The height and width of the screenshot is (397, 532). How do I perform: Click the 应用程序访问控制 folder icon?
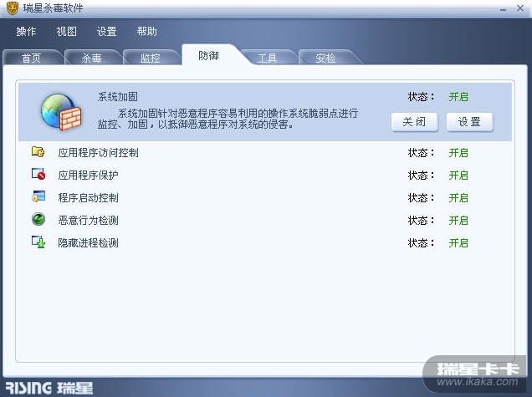38,151
